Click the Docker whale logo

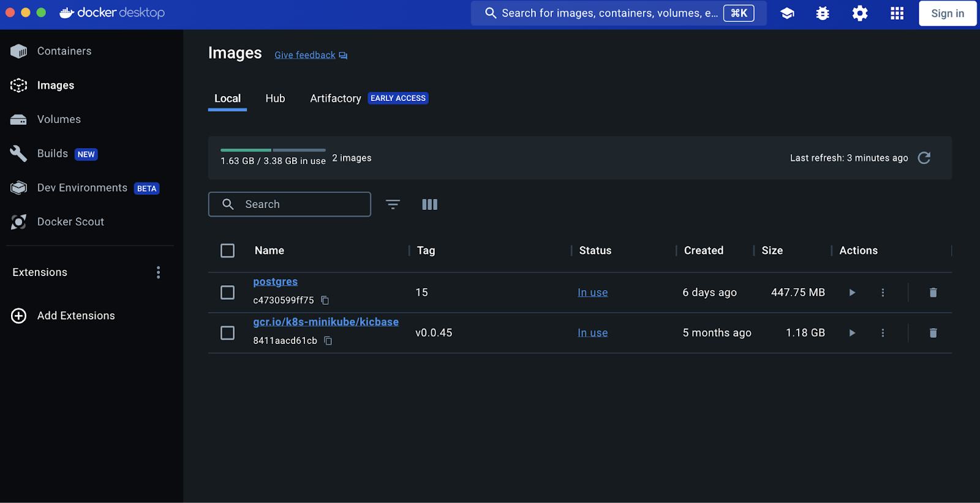coord(67,12)
